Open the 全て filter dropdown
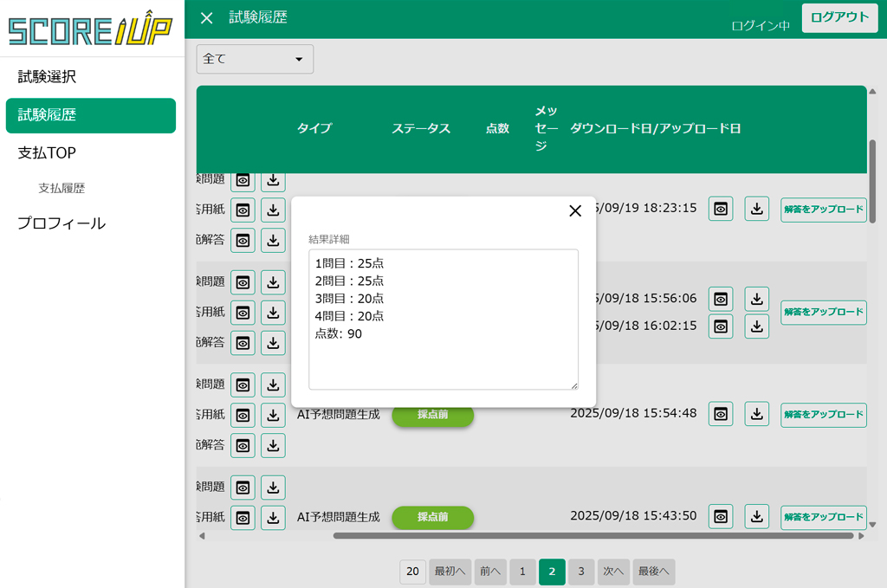The width and height of the screenshot is (887, 588). (254, 59)
